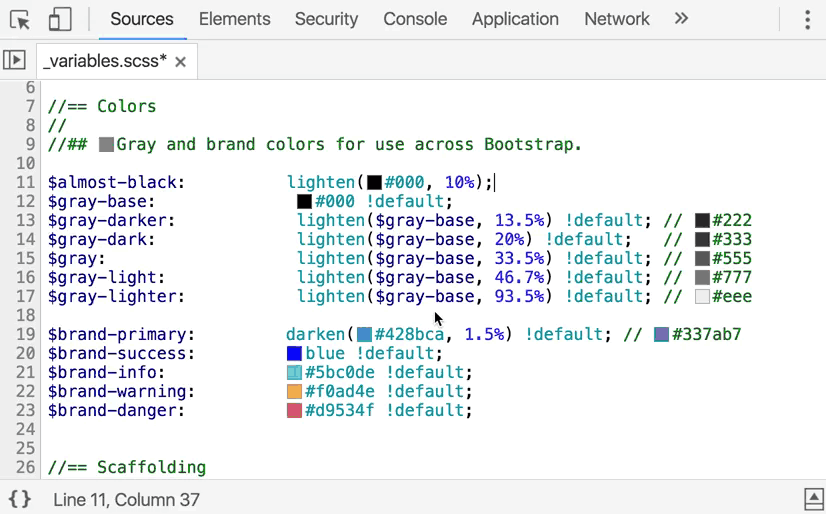Switch to the Sources tab
The height and width of the screenshot is (514, 826).
pos(142,19)
